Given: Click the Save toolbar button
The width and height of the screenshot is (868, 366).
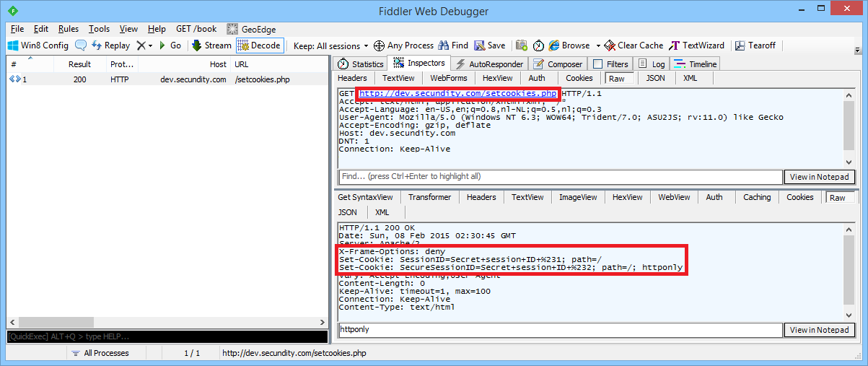Looking at the screenshot, I should (489, 45).
